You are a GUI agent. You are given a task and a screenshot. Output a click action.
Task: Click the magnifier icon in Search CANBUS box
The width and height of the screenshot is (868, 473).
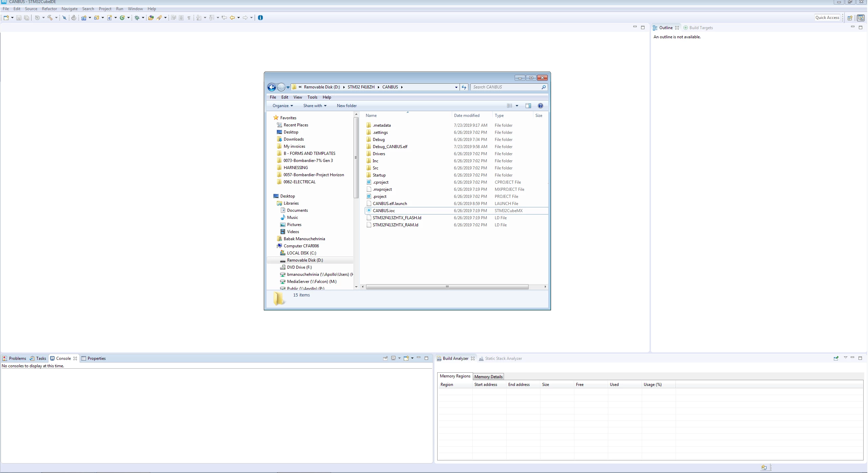click(544, 87)
